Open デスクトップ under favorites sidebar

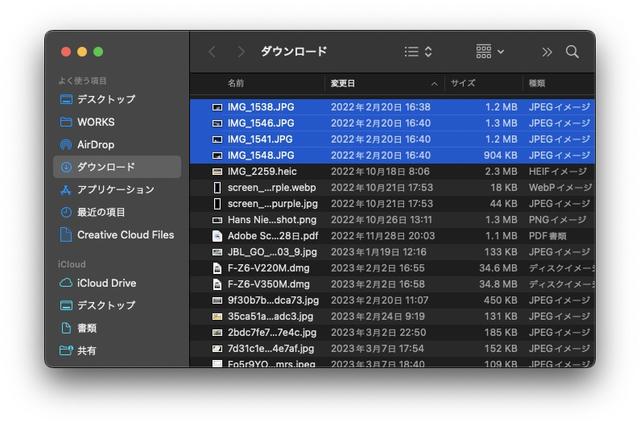[x=117, y=99]
